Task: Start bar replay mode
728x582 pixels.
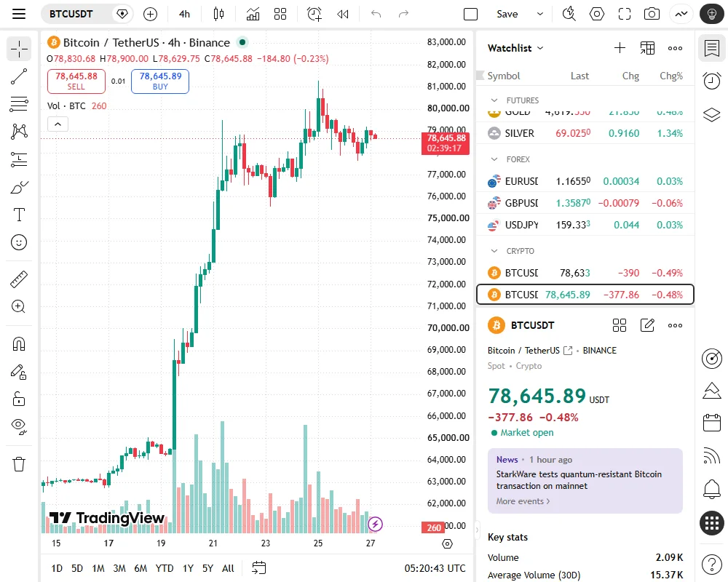Action: 343,14
